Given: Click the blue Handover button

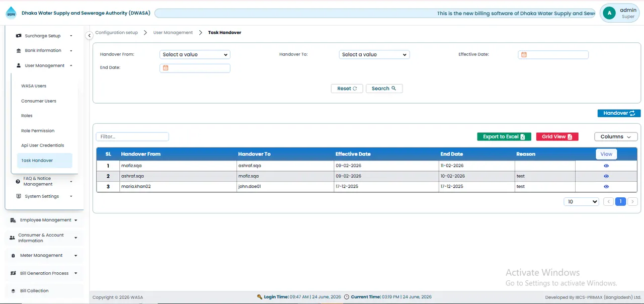Looking at the screenshot, I should (x=619, y=113).
